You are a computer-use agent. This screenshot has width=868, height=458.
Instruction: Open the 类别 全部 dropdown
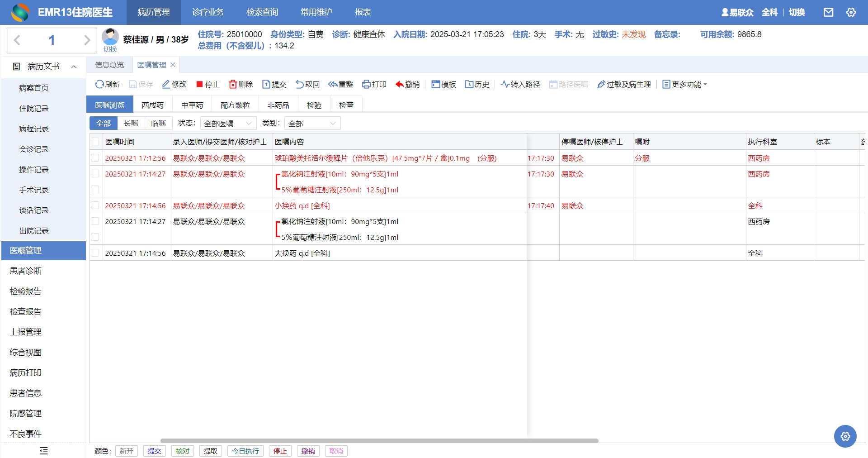pyautogui.click(x=312, y=123)
